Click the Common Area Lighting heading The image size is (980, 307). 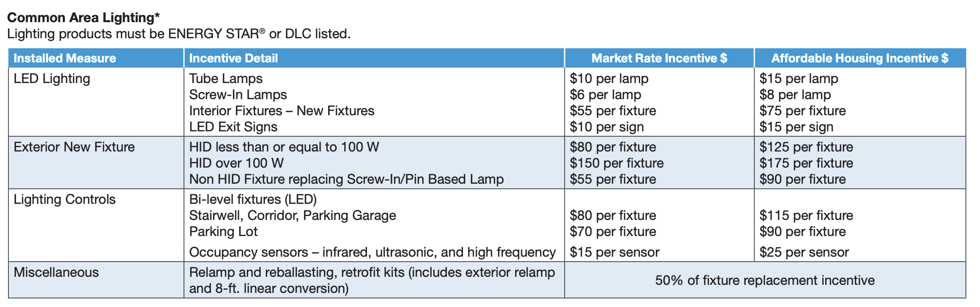pos(83,18)
